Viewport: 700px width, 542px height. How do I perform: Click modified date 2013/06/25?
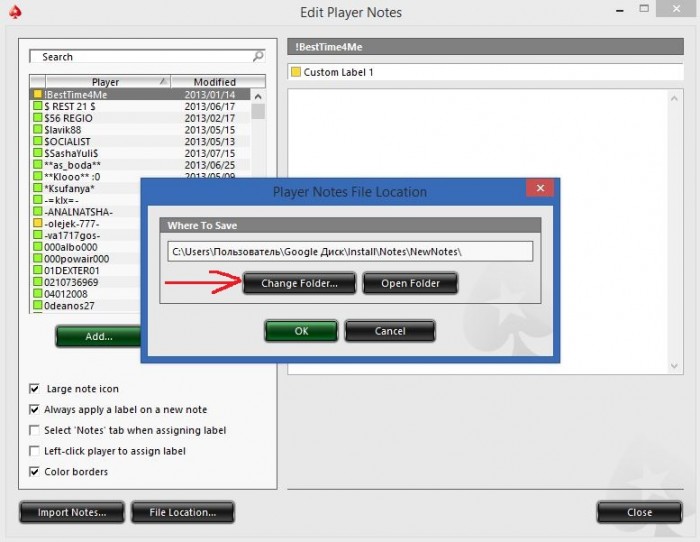pos(209,165)
